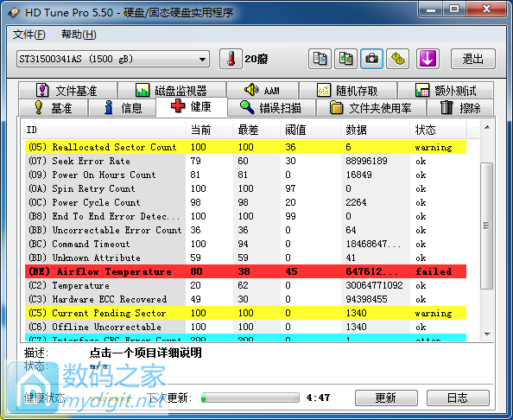Viewport: 513px width, 420px height.
Task: Select the Offline Uncorrectable row
Action: coord(245,327)
